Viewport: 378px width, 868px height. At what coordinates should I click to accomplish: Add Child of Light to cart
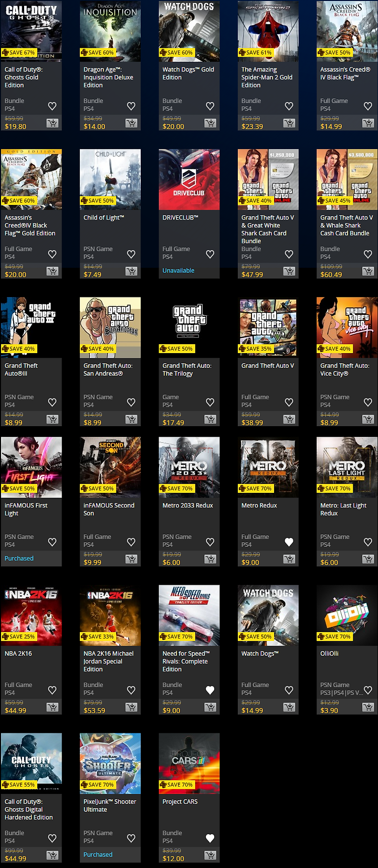click(x=131, y=271)
